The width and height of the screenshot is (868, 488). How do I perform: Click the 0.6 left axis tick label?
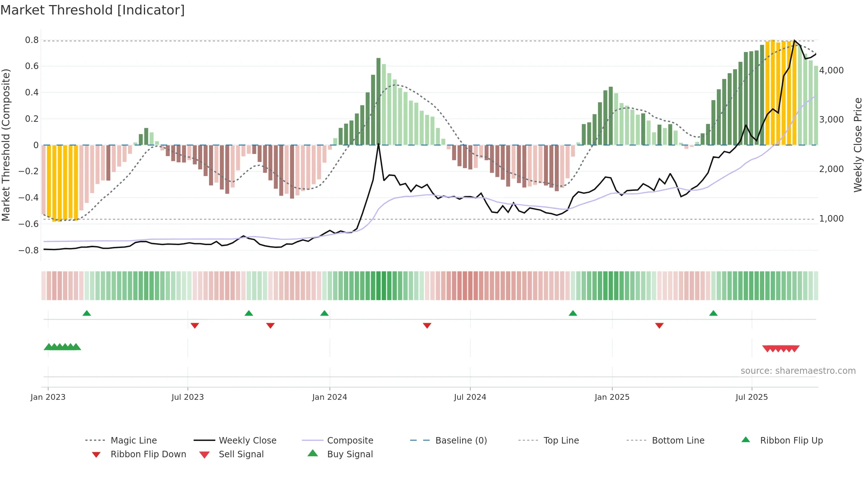tap(32, 66)
